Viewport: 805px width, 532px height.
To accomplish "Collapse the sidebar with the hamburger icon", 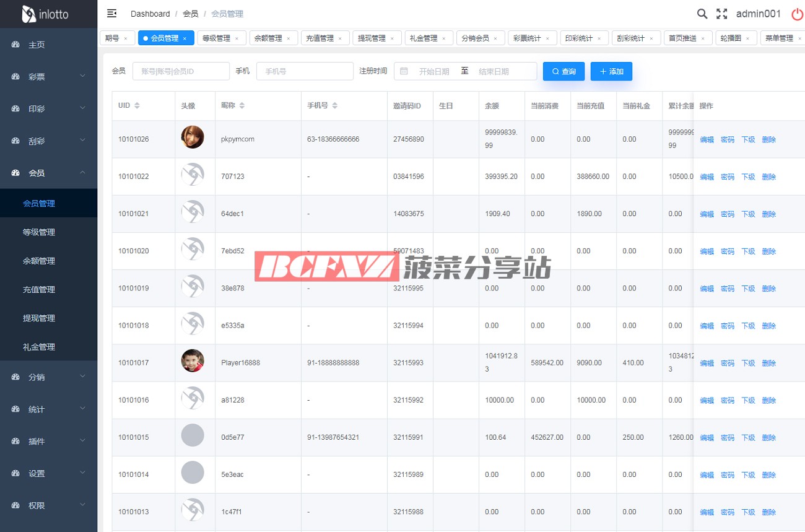I will tap(112, 14).
